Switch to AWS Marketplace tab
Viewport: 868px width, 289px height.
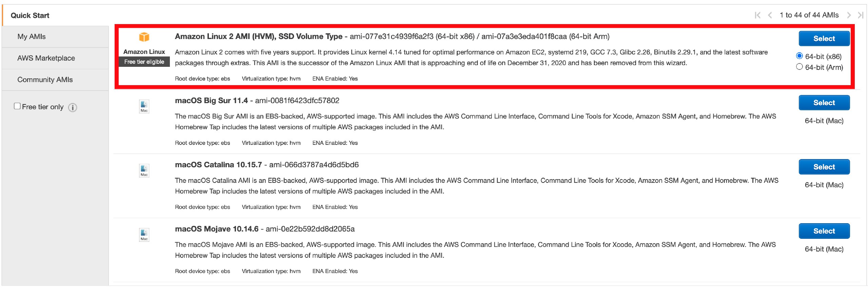tap(56, 58)
